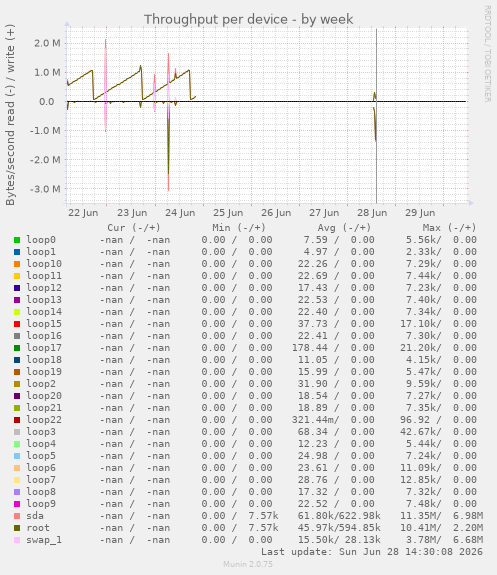Click the sda pink legend swatch
Image resolution: width=497 pixels, height=575 pixels.
(x=17, y=516)
